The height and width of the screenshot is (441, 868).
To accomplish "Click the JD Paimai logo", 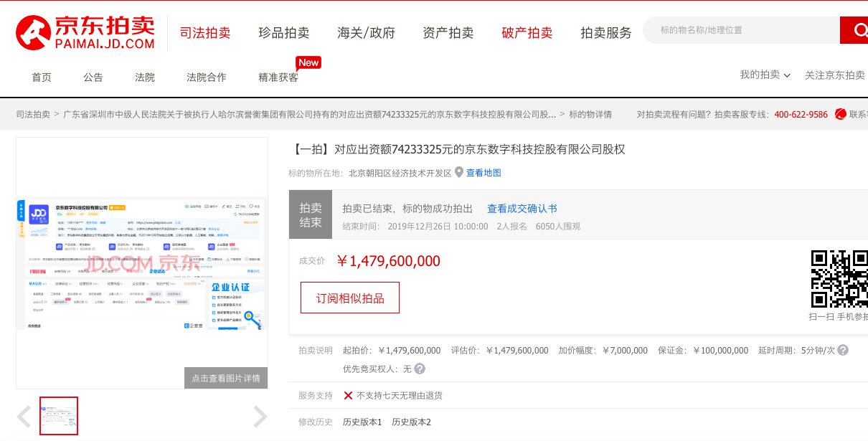I will pyautogui.click(x=85, y=32).
